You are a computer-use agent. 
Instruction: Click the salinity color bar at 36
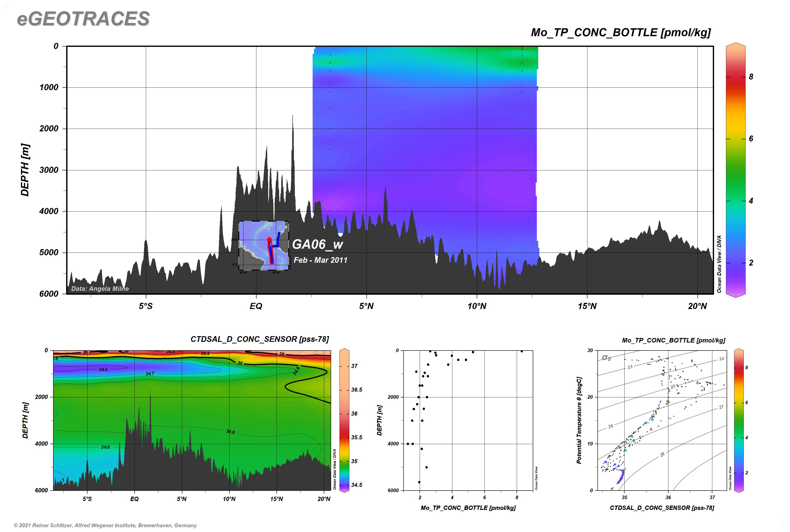(344, 414)
